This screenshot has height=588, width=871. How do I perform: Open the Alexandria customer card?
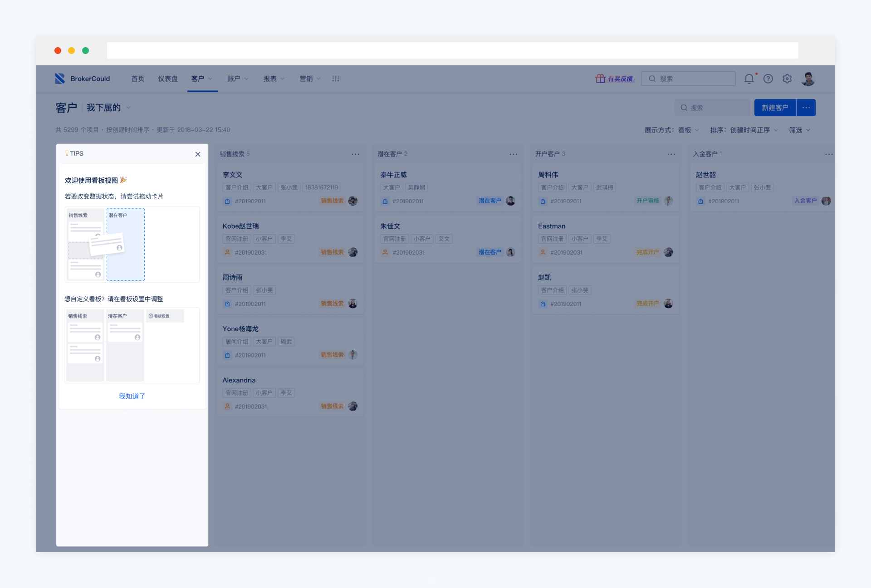pos(290,393)
